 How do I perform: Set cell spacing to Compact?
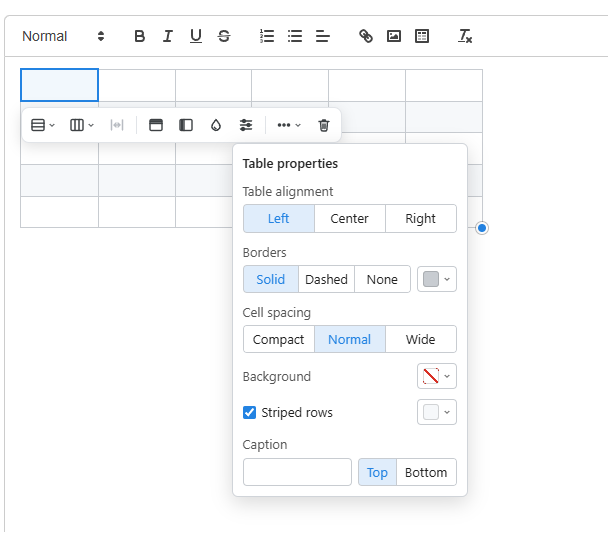tap(278, 339)
